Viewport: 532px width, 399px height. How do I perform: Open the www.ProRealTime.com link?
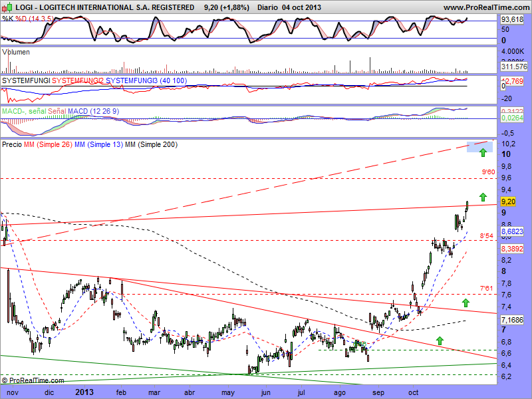tap(486, 7)
